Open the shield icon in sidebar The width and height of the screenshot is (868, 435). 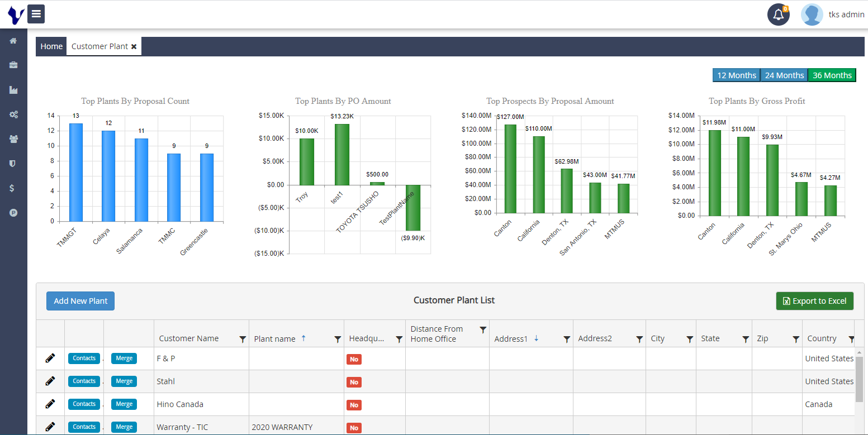[13, 164]
